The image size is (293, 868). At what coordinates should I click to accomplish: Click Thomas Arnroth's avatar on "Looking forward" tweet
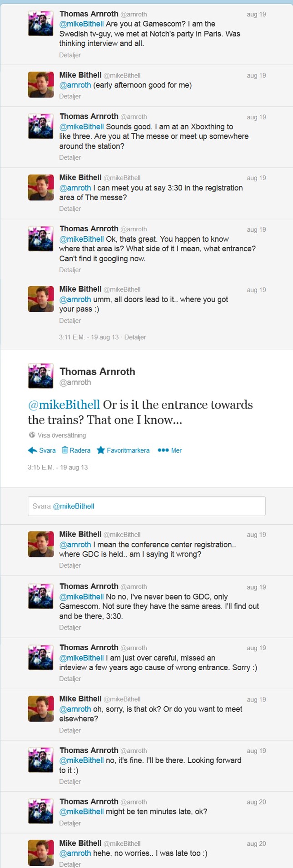pos(41,760)
